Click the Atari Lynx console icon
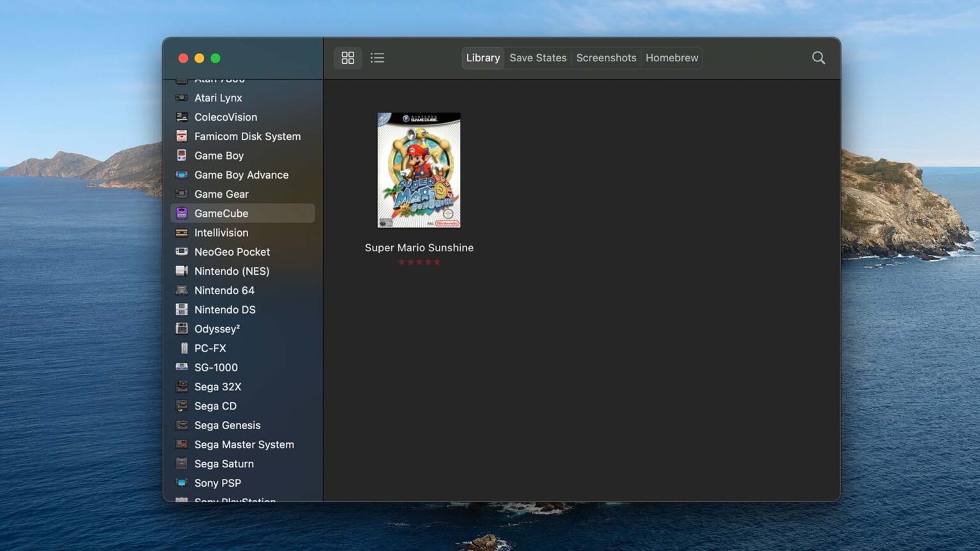The image size is (980, 551). (x=182, y=98)
